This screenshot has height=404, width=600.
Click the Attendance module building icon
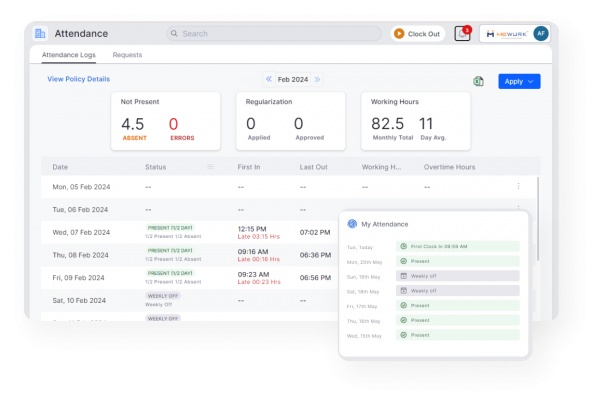[x=40, y=34]
